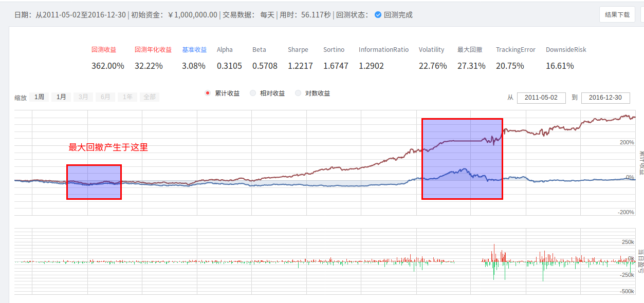Click the -200% axis label on chart

[x=625, y=212]
